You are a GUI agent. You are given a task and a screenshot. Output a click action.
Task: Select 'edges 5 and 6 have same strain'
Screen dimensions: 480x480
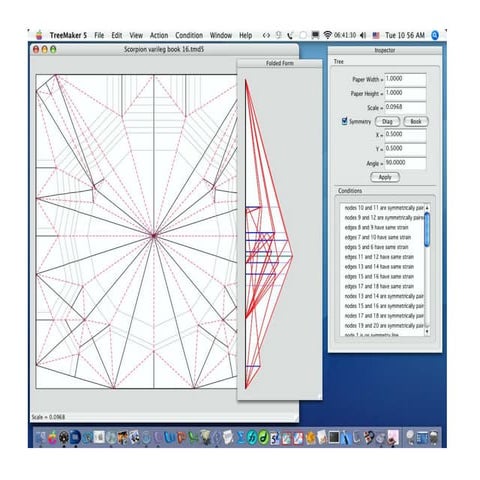point(376,247)
